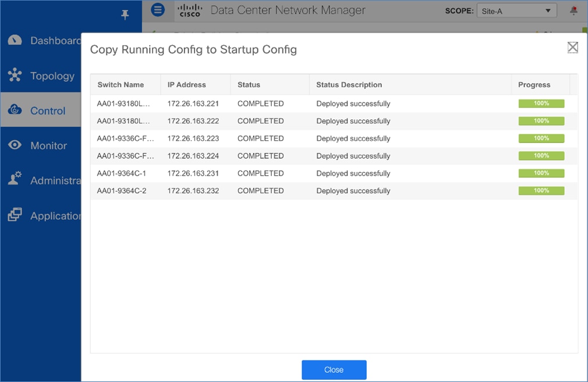Select switch name row for 172.26.163.221

[x=123, y=103]
